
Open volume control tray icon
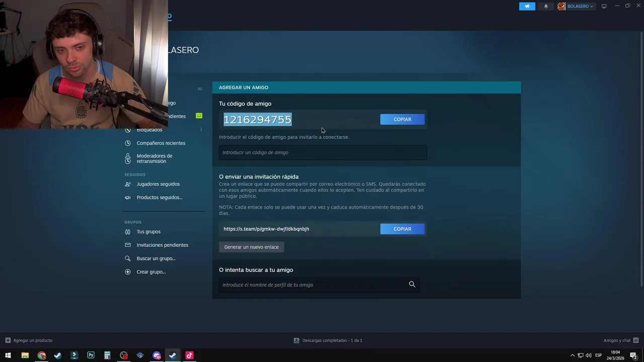coord(589,355)
